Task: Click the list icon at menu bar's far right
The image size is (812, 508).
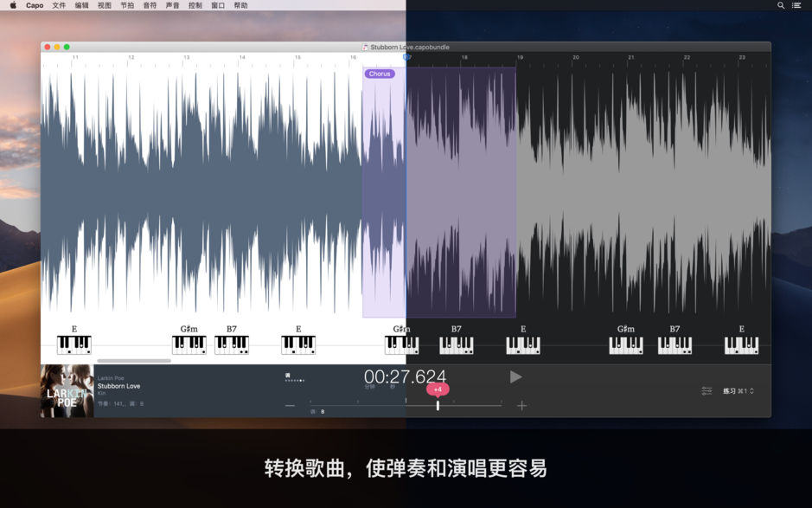Action: pyautogui.click(x=797, y=5)
